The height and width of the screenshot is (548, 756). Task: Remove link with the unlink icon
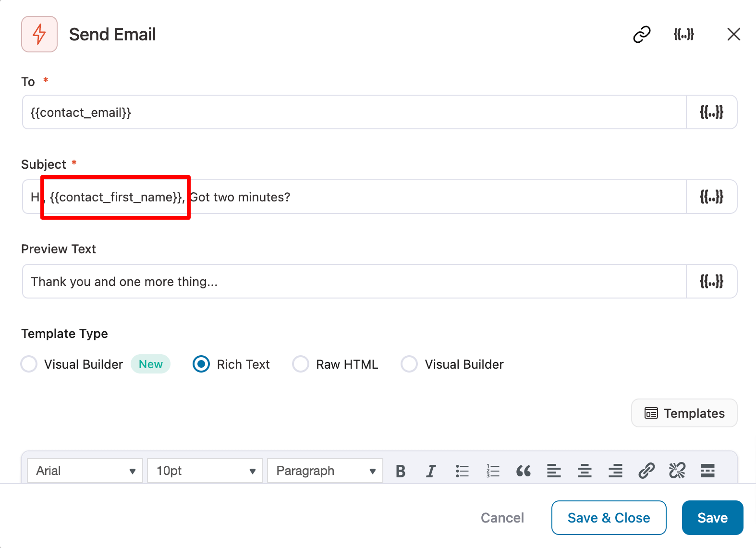(x=677, y=471)
